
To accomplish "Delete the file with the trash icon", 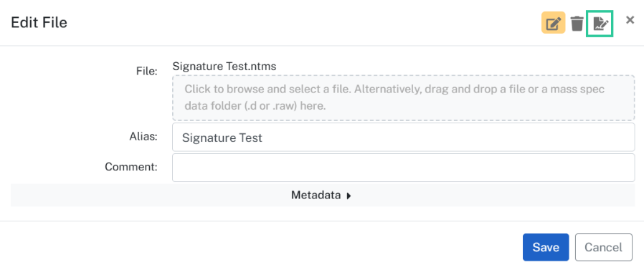I will point(577,23).
